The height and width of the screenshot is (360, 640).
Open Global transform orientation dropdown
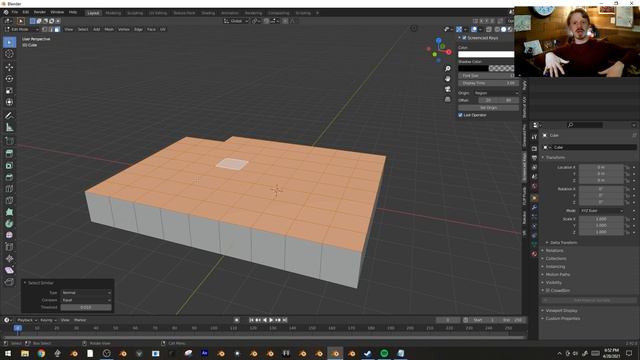point(236,21)
